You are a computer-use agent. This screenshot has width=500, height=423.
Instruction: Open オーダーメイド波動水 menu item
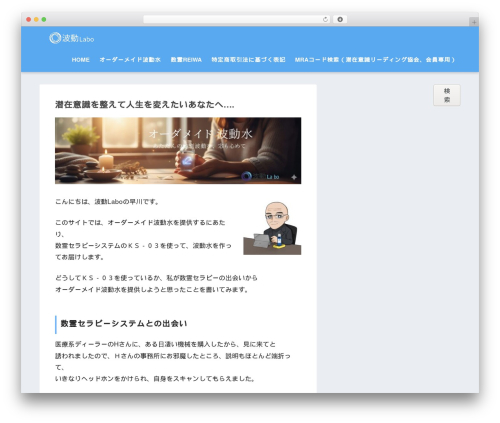coord(130,60)
